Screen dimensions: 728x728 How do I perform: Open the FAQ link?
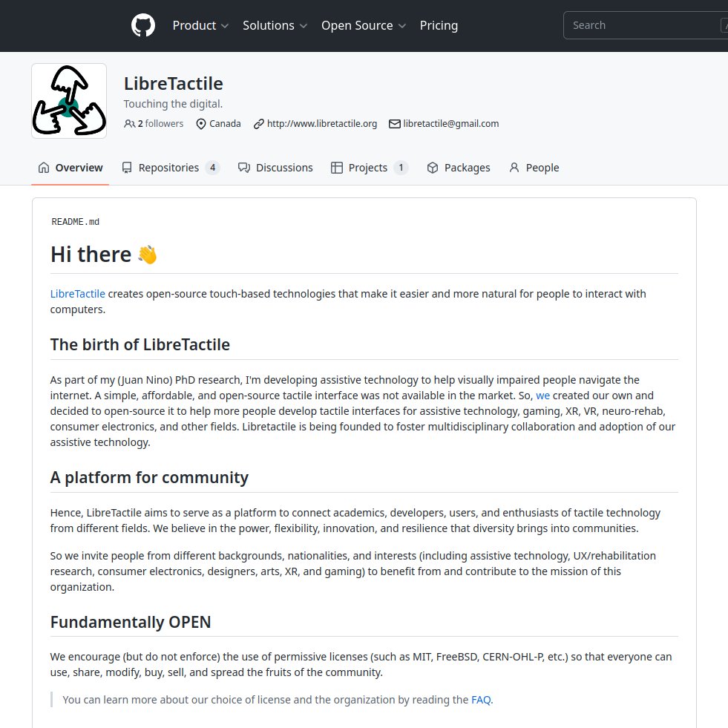point(481,699)
